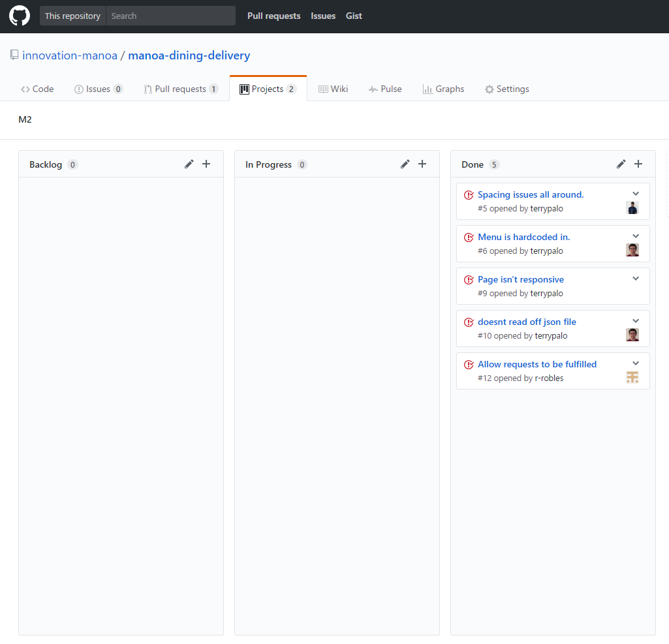Expand menu on Allow requests to be fulfilled card

[x=636, y=363]
